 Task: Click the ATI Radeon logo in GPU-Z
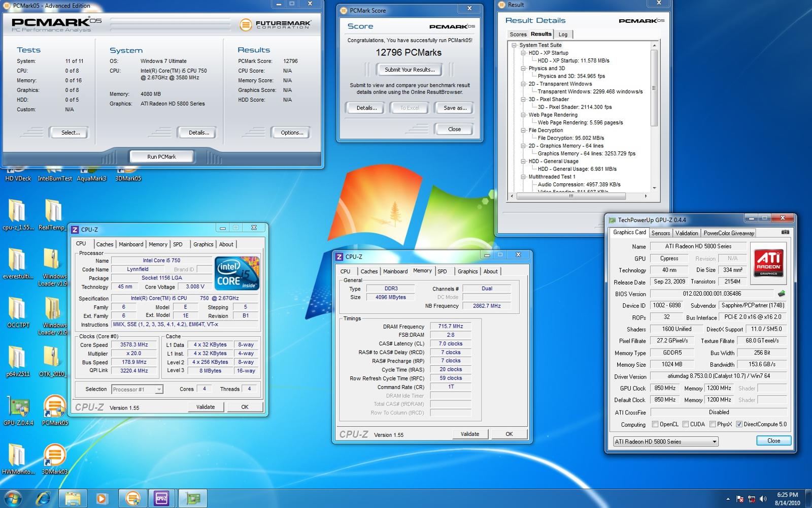pyautogui.click(x=768, y=263)
